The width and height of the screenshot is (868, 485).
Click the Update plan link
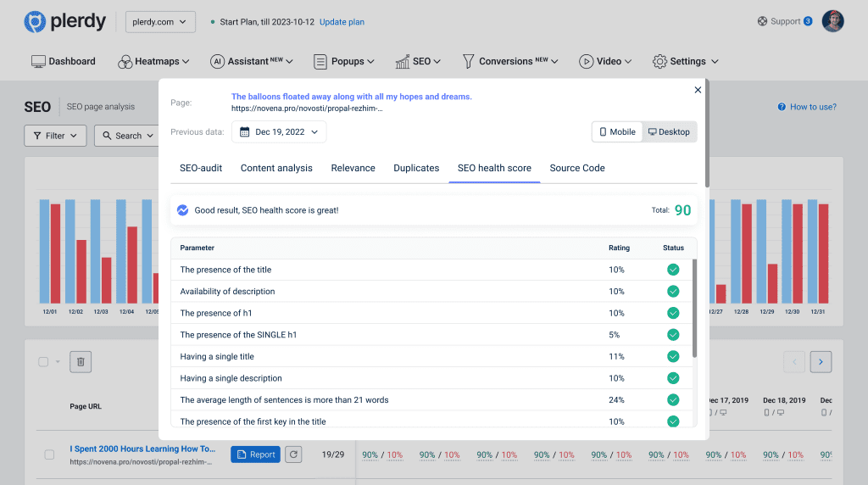(x=342, y=22)
